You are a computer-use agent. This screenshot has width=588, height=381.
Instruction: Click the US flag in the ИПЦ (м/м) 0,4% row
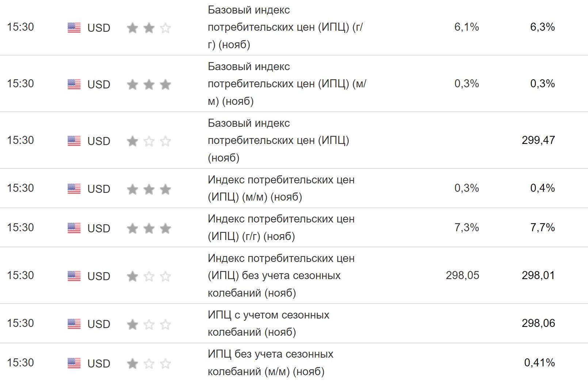coord(74,189)
